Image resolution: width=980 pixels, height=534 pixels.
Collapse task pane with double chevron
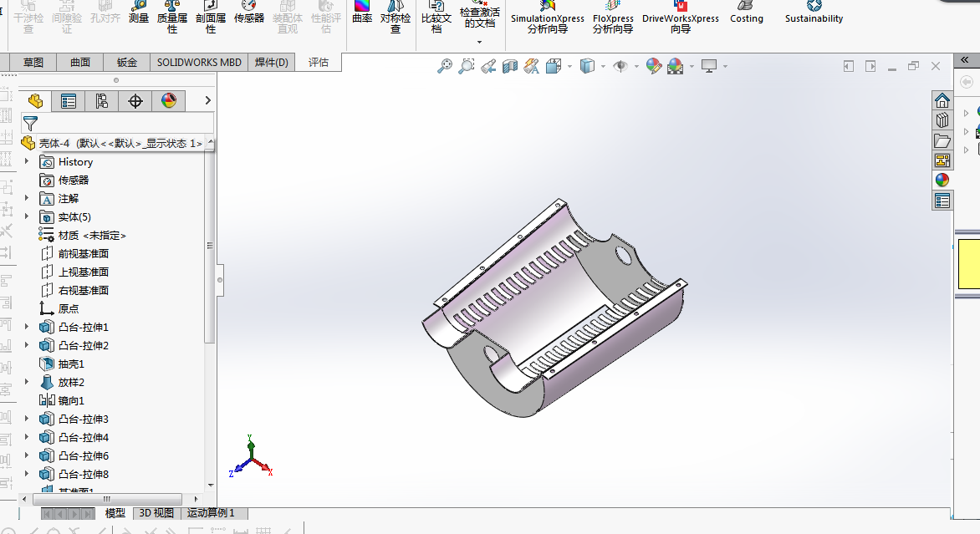coord(964,60)
